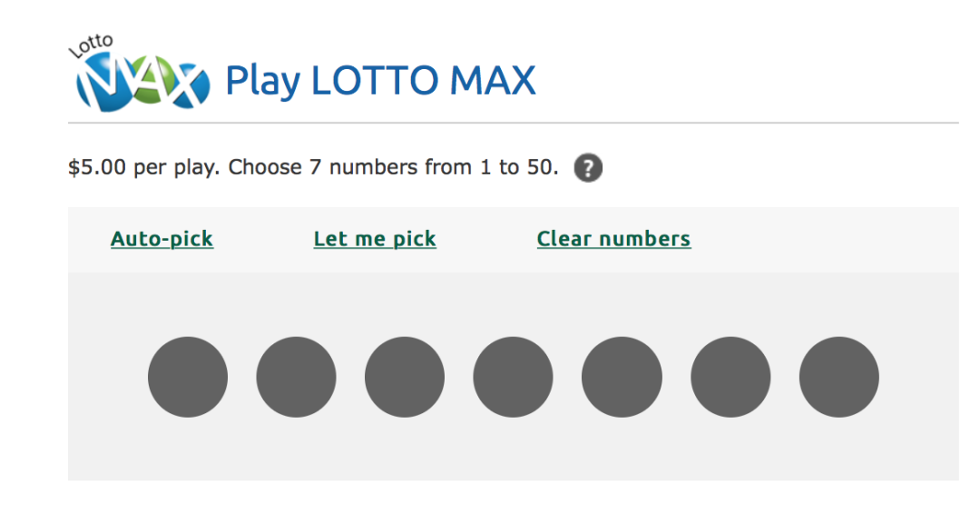Open the question mark help icon
Screen dimensions: 980x505
point(588,168)
